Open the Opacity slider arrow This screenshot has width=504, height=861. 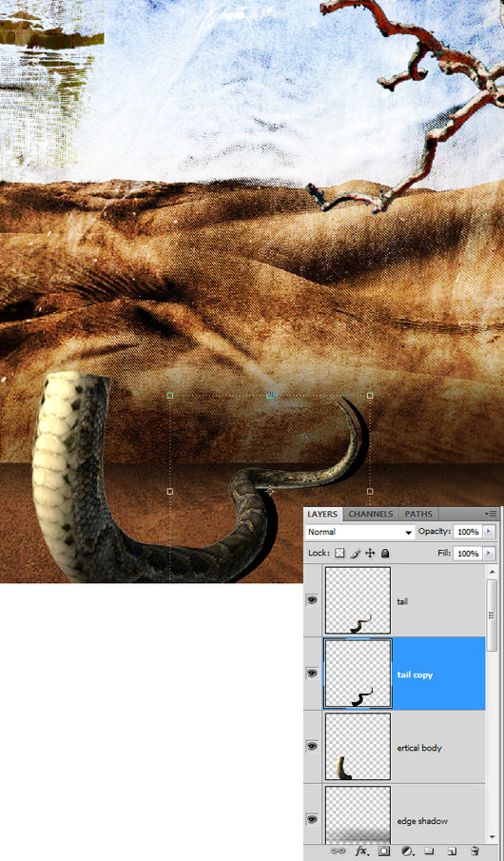(489, 532)
